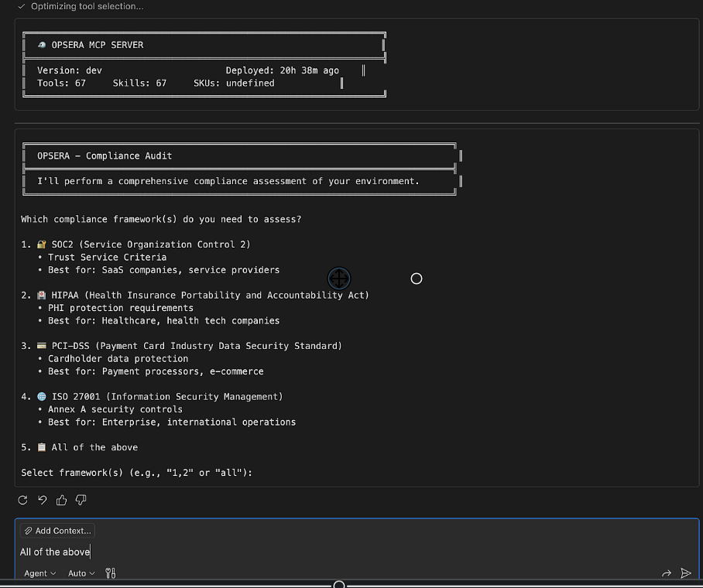Open the Auto model dropdown
Image resolution: width=703 pixels, height=588 pixels.
81,573
